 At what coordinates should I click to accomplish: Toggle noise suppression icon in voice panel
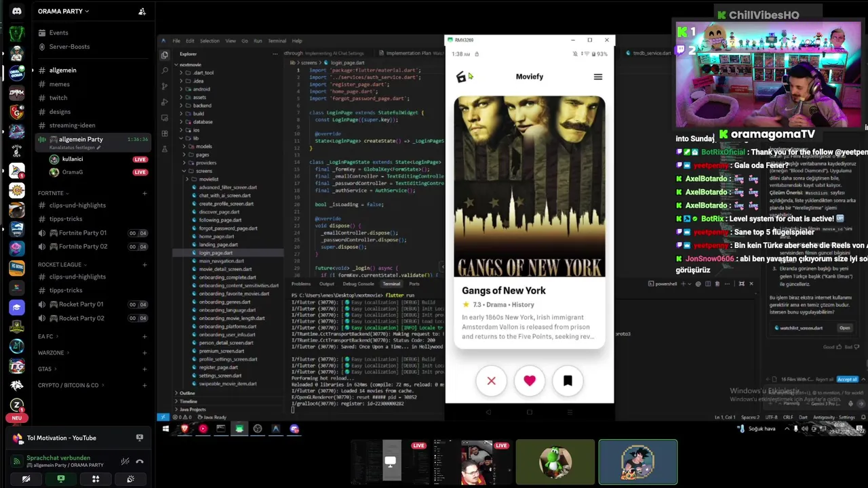(x=125, y=462)
